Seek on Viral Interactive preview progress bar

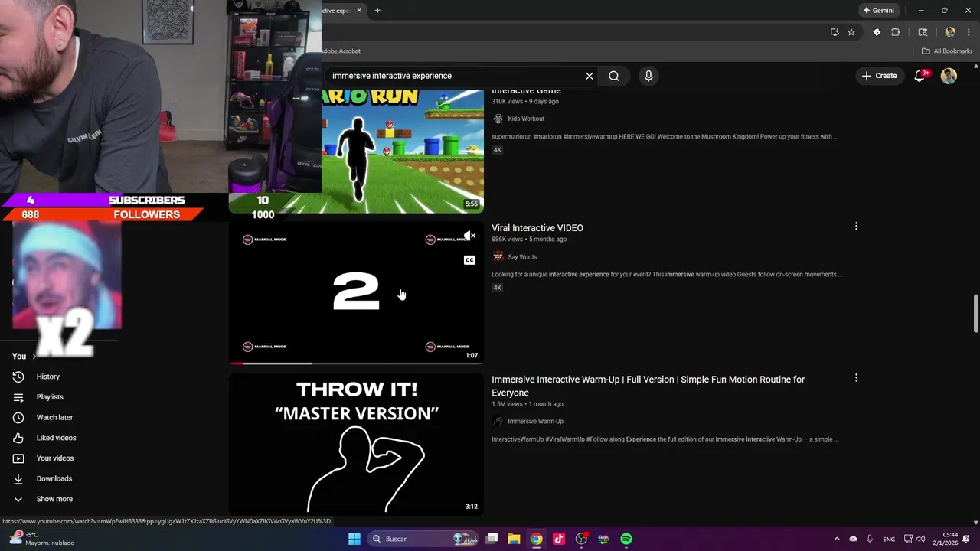pos(357,364)
